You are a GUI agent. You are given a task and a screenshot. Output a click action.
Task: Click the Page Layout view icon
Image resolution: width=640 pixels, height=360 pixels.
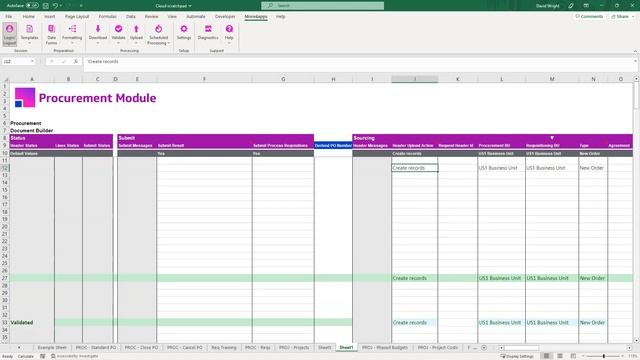point(560,356)
